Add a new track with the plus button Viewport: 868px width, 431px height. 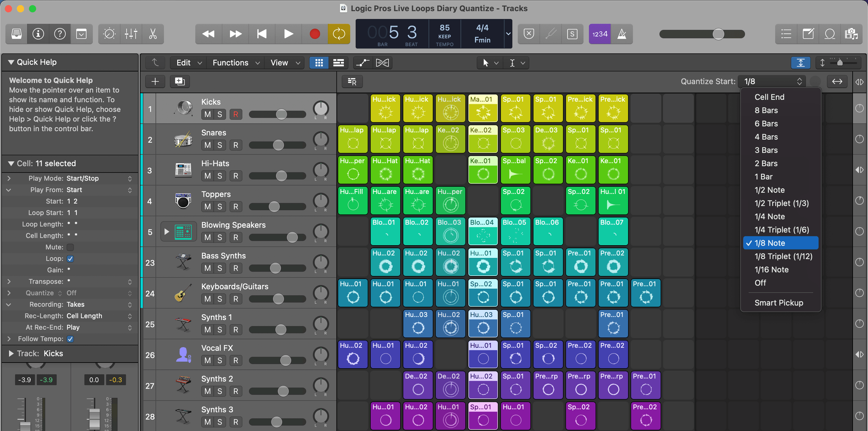point(155,81)
